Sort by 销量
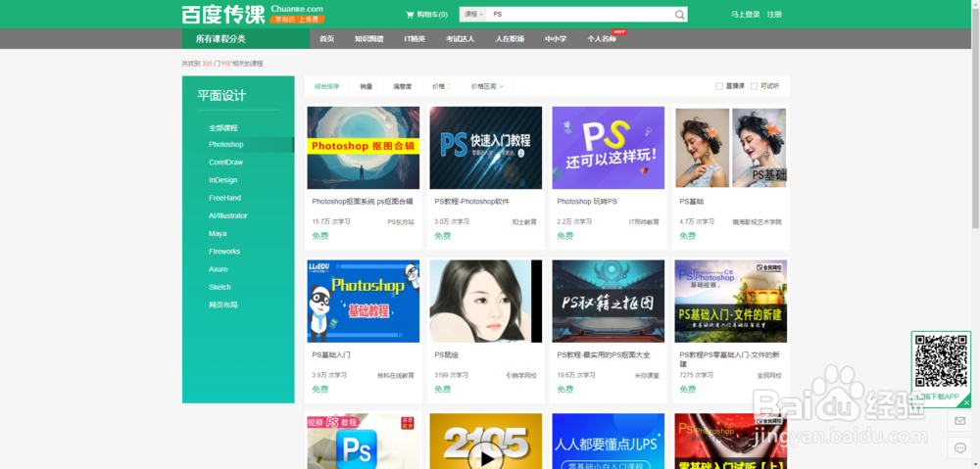This screenshot has height=469, width=980. tap(367, 86)
